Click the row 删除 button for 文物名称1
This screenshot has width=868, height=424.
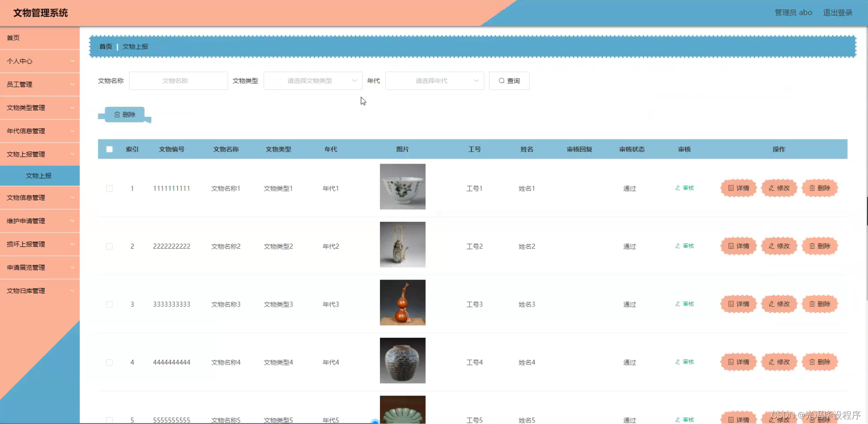(820, 188)
